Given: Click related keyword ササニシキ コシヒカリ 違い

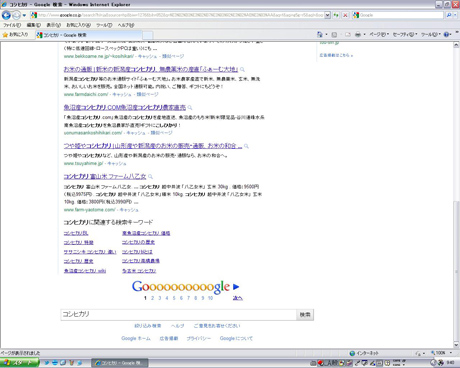Looking at the screenshot, I should coord(90,252).
